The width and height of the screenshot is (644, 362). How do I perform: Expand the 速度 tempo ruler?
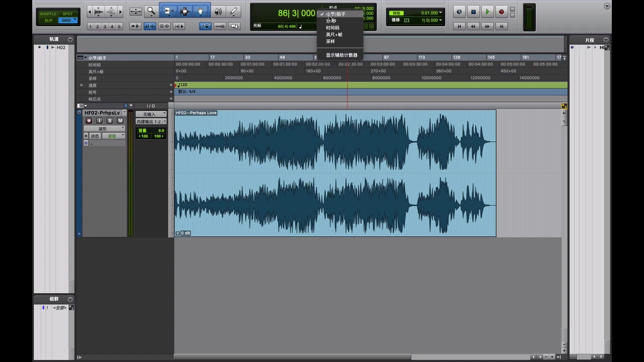pos(82,85)
